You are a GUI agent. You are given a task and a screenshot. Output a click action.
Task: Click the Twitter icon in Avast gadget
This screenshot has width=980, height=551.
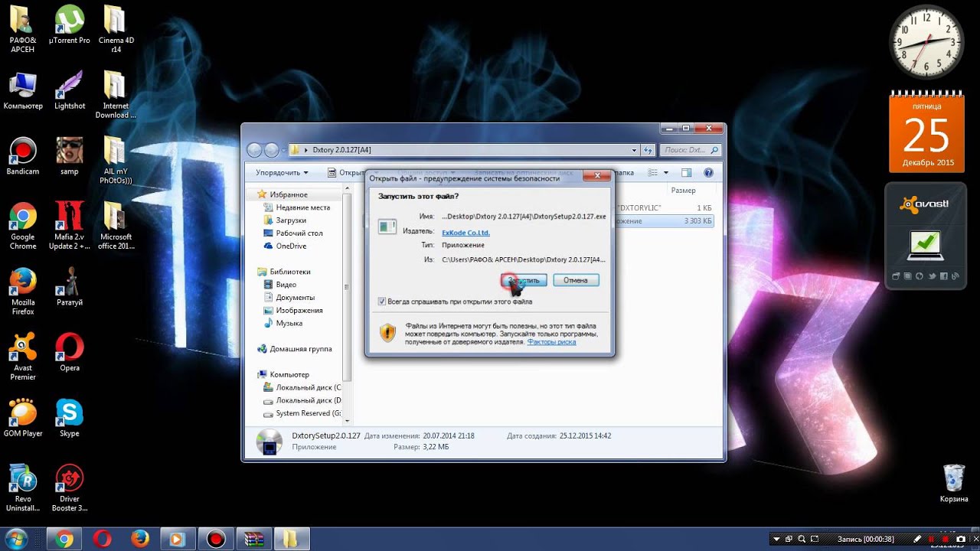coord(932,276)
